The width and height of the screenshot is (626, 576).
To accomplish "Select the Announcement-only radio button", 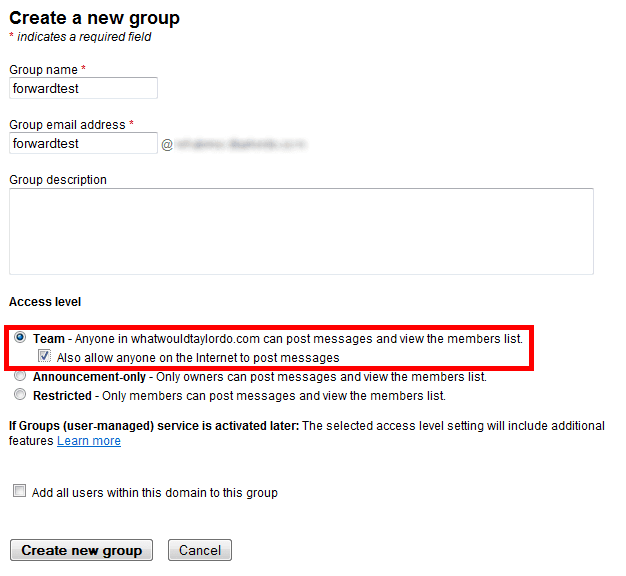I will coord(20,377).
